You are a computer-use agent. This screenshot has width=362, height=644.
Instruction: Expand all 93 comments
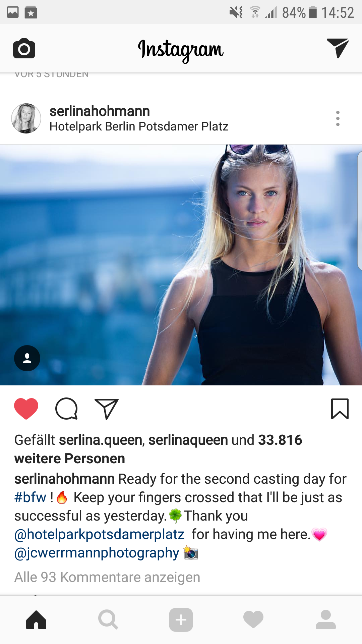[107, 577]
